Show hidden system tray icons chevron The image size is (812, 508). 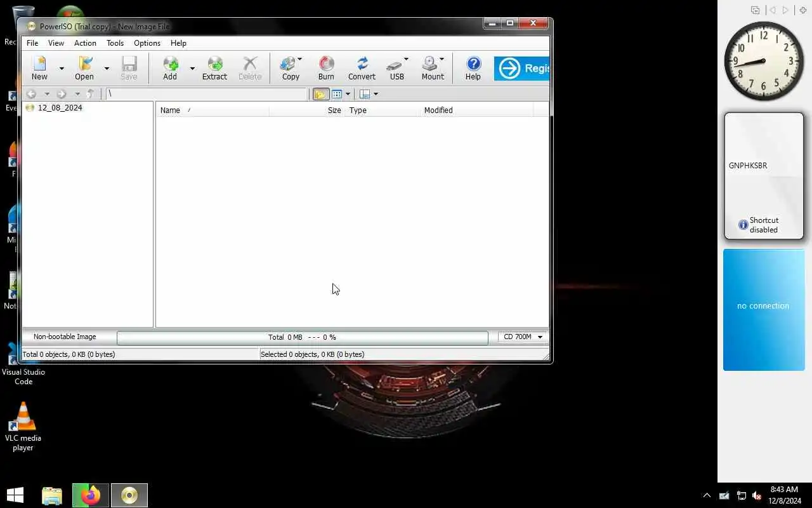[707, 496]
